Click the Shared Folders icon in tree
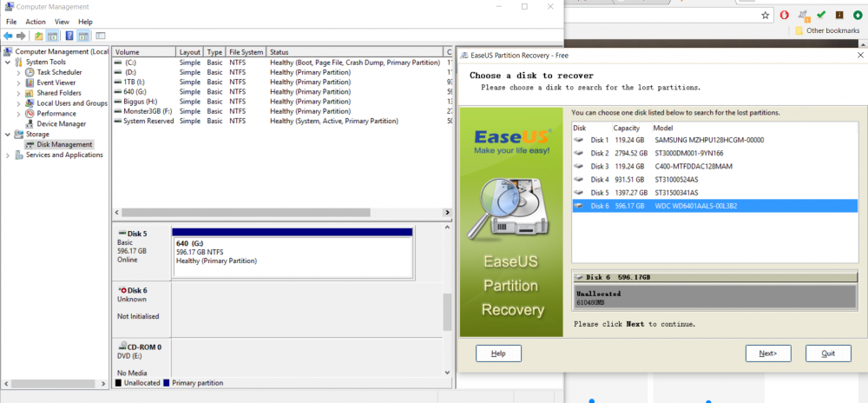This screenshot has height=403, width=868. point(30,93)
